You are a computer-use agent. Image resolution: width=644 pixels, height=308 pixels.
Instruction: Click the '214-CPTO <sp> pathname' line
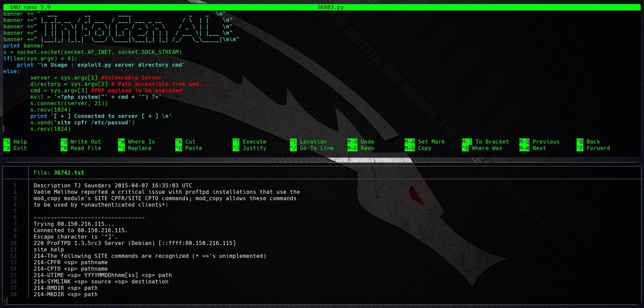click(71, 269)
